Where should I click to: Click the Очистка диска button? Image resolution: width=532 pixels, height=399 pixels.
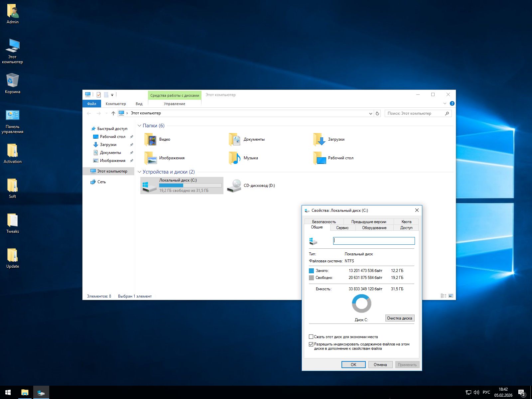400,318
